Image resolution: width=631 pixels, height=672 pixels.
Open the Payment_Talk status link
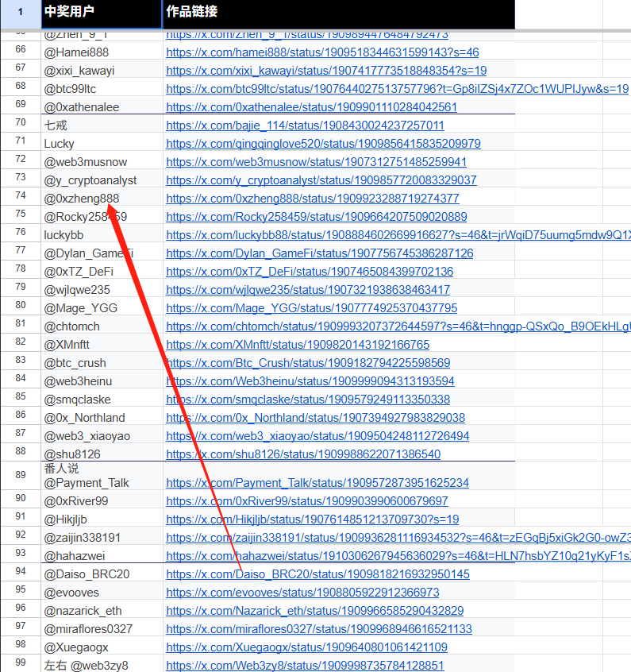[317, 483]
